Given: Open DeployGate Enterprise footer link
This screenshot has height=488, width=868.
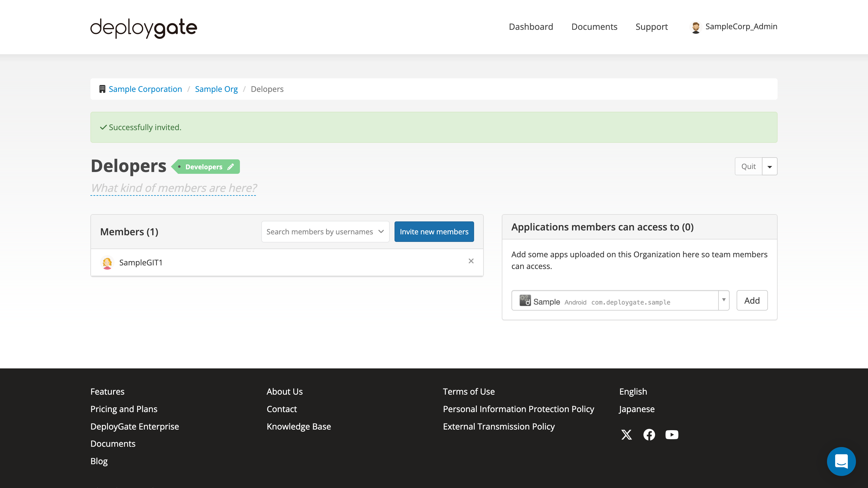Looking at the screenshot, I should coord(135,426).
